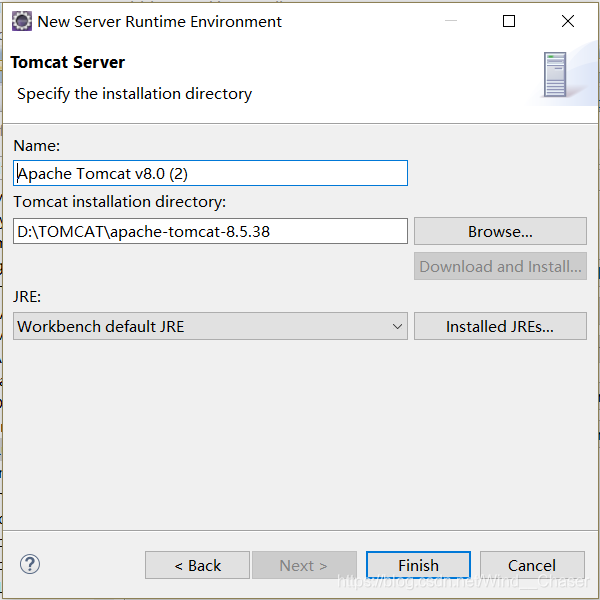This screenshot has height=600, width=600.
Task: Maximize the New Server Runtime Environment window
Action: click(509, 21)
